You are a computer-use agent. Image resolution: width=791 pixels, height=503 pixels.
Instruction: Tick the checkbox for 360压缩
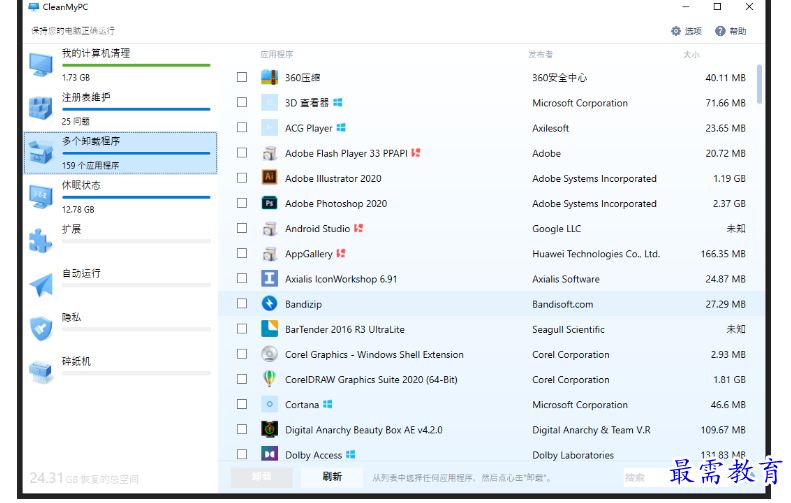click(x=242, y=77)
